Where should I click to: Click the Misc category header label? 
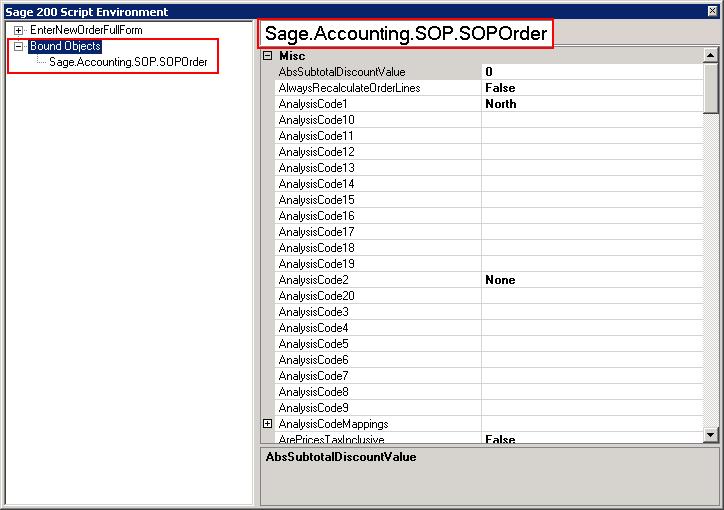(x=292, y=56)
